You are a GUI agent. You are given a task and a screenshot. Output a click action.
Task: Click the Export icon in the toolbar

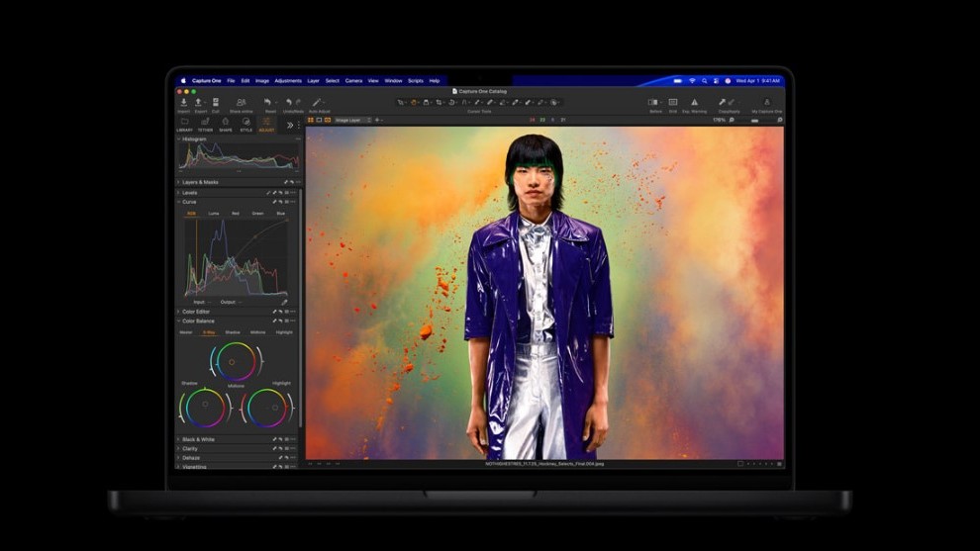[x=199, y=102]
